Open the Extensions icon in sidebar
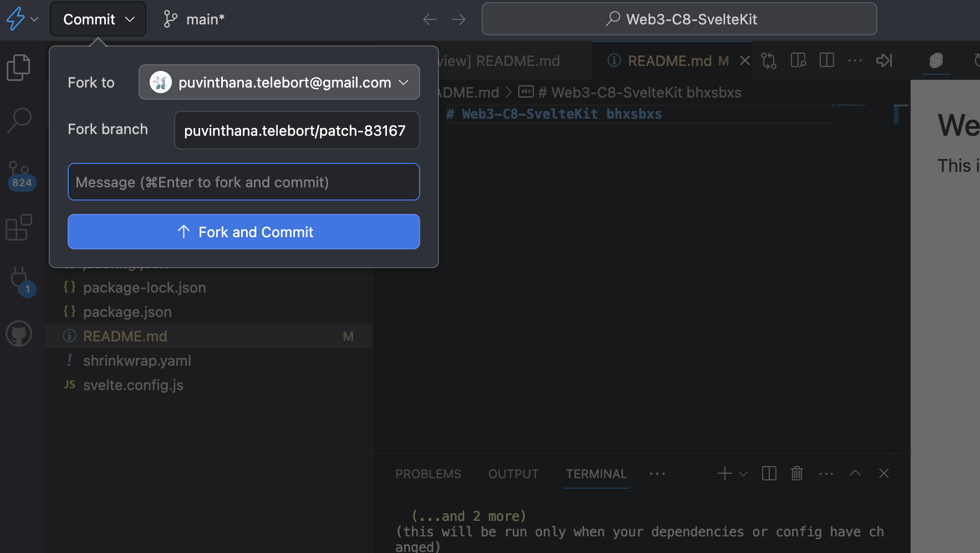980x553 pixels. (19, 227)
